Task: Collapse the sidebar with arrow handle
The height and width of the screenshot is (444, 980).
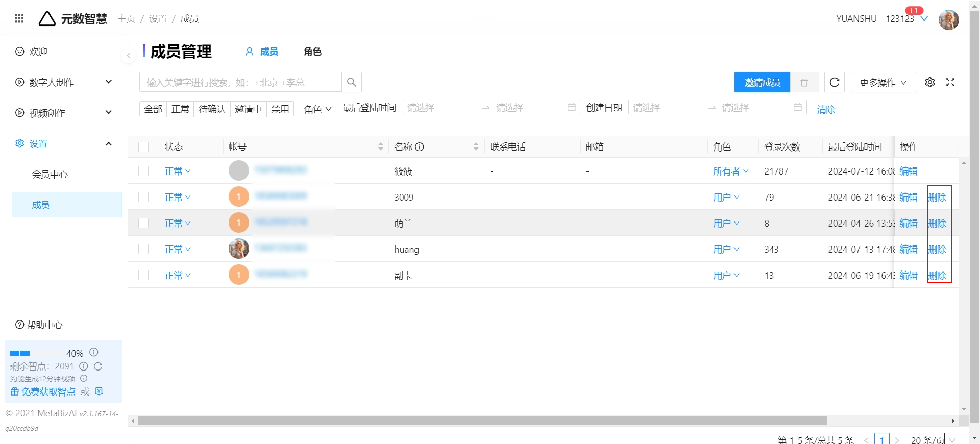Action: 128,55
